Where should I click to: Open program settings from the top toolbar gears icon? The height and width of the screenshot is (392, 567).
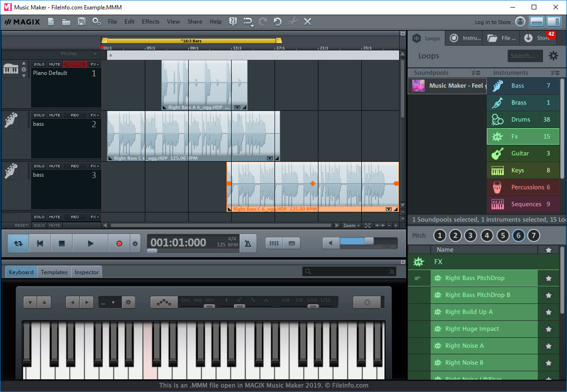(96, 22)
